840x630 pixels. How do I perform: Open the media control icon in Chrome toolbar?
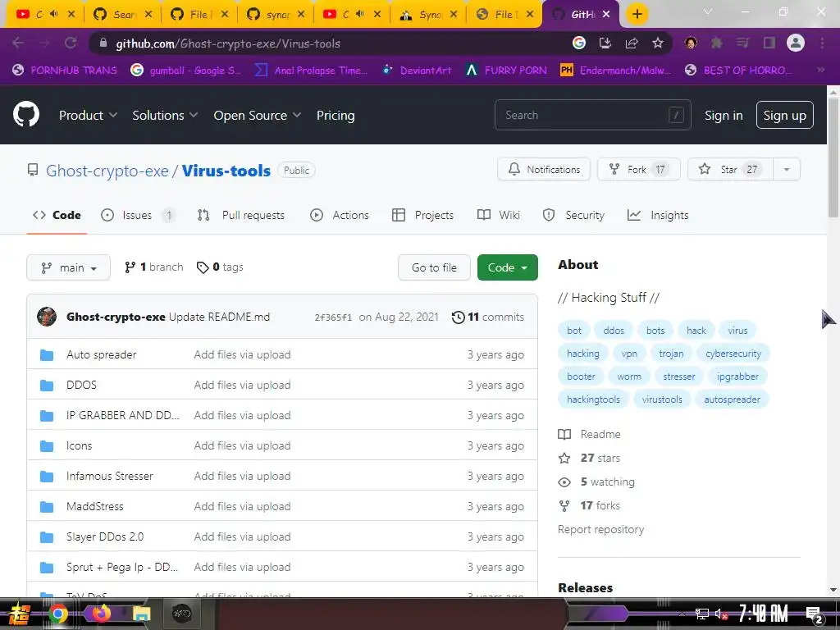[743, 43]
